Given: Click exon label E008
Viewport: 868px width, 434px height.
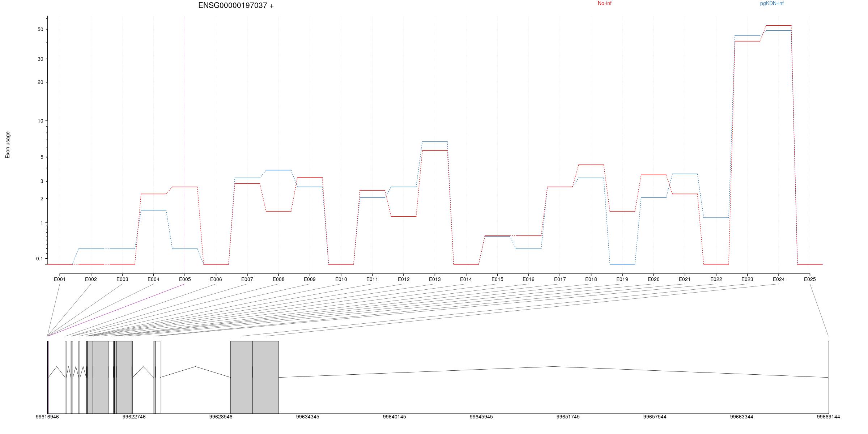Looking at the screenshot, I should click(x=278, y=279).
